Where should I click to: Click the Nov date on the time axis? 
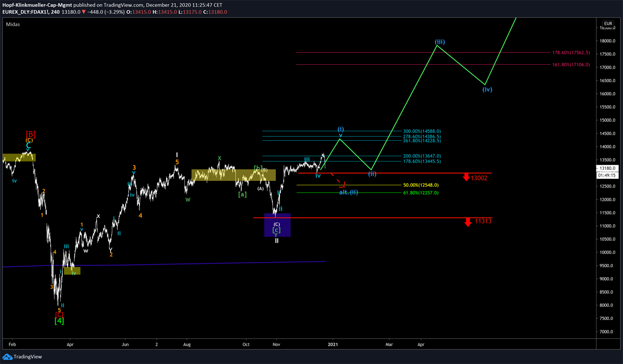276,344
